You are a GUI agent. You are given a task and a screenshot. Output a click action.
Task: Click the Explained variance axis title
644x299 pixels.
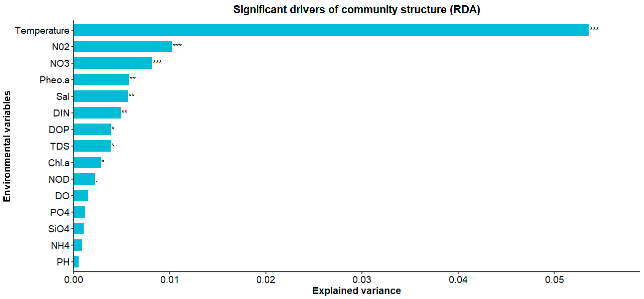(x=357, y=291)
